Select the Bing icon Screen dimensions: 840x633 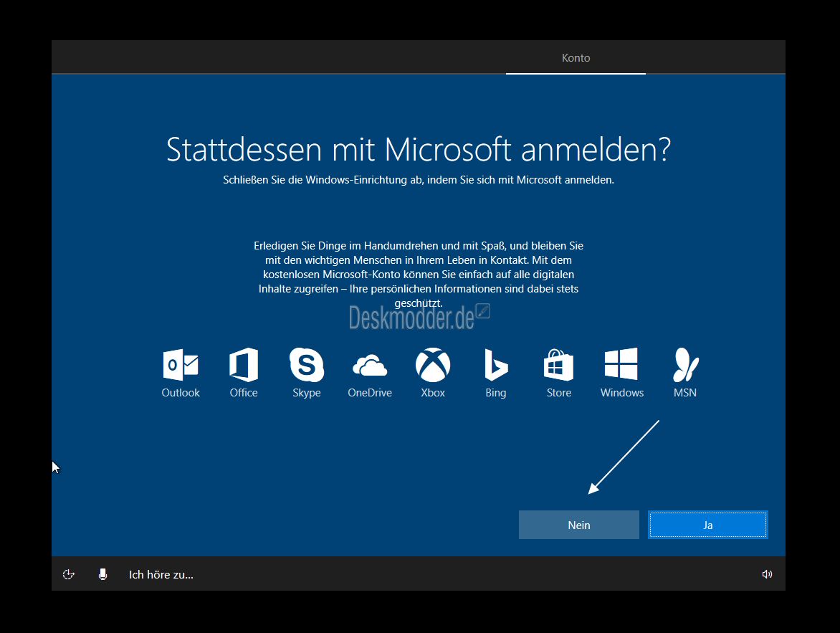(x=496, y=365)
